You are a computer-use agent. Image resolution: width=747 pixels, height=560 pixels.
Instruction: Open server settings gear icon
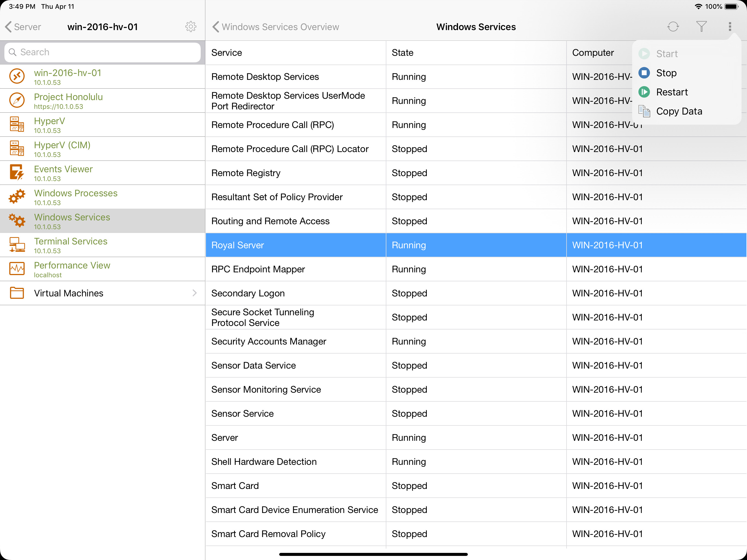191,27
